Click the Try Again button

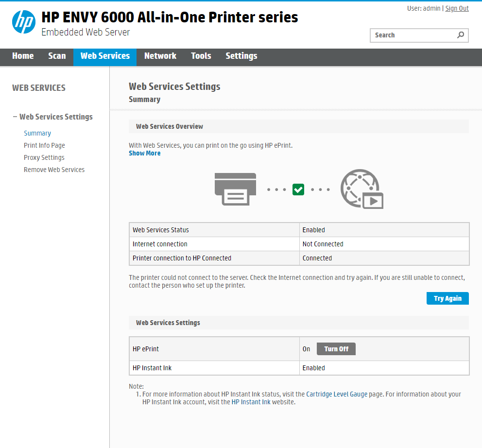pyautogui.click(x=447, y=298)
